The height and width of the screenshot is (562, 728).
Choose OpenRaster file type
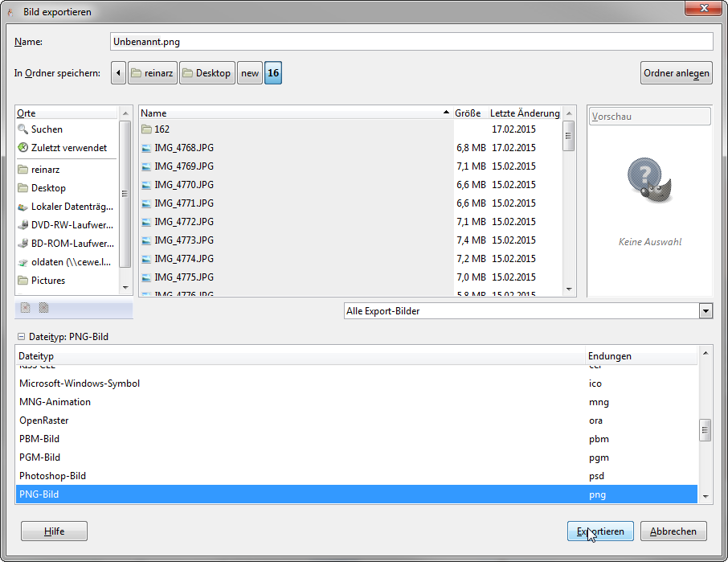[x=357, y=420]
